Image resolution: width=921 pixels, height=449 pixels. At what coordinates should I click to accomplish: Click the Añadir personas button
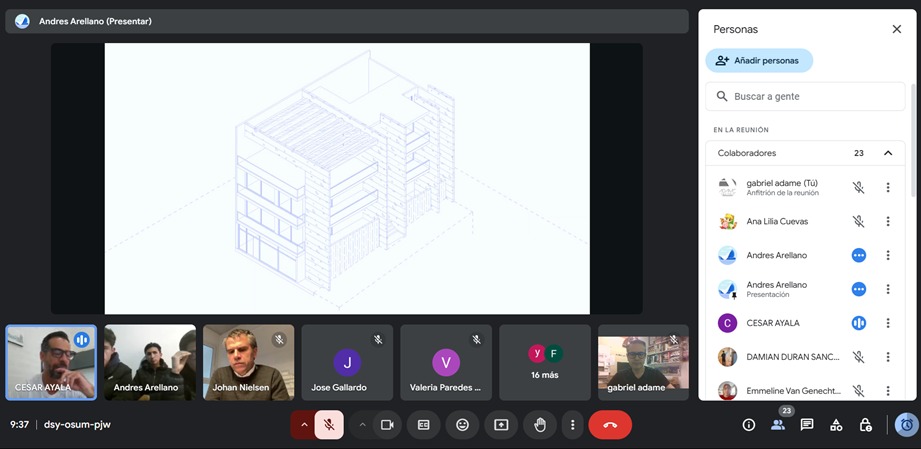[759, 61]
